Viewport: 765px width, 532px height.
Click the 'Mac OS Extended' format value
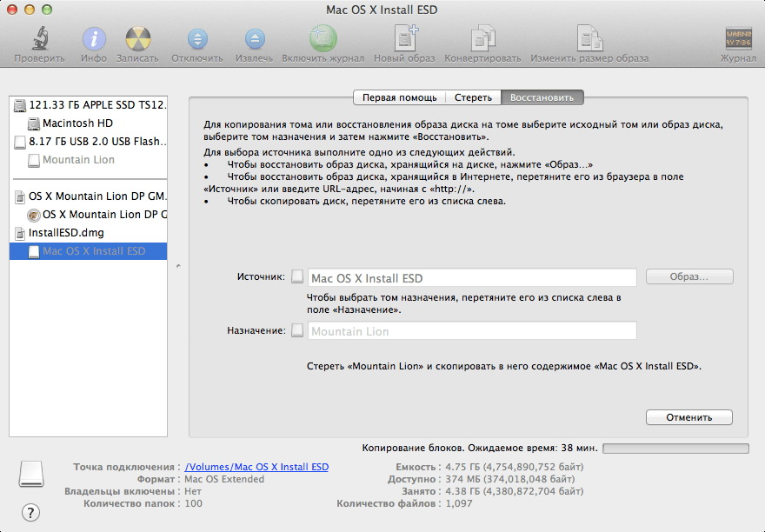[224, 479]
